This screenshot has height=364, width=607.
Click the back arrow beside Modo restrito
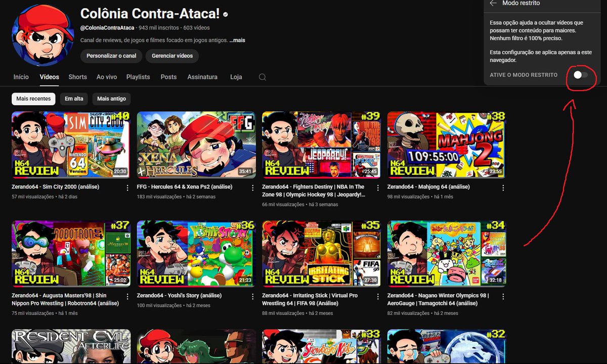click(x=493, y=3)
